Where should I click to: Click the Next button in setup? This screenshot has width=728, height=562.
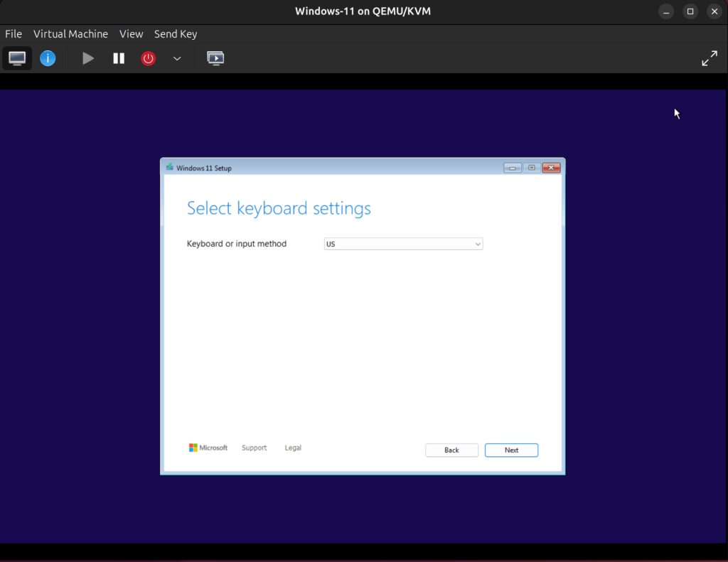tap(511, 450)
